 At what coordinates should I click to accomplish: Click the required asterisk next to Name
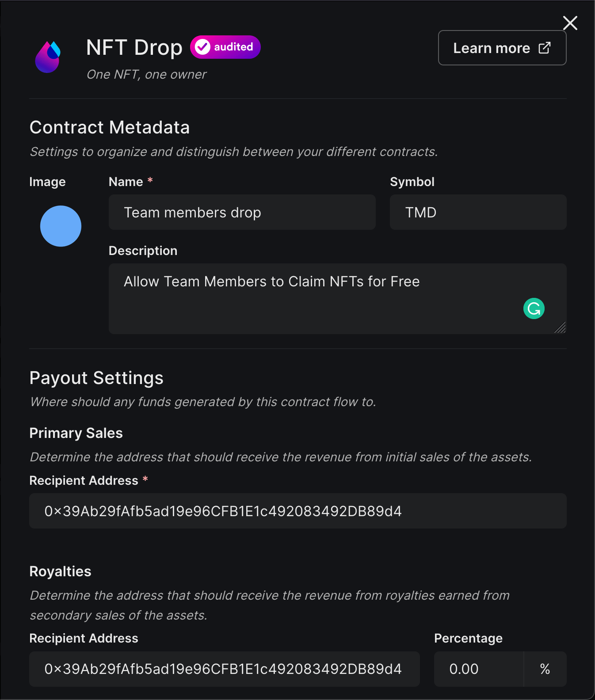click(150, 181)
